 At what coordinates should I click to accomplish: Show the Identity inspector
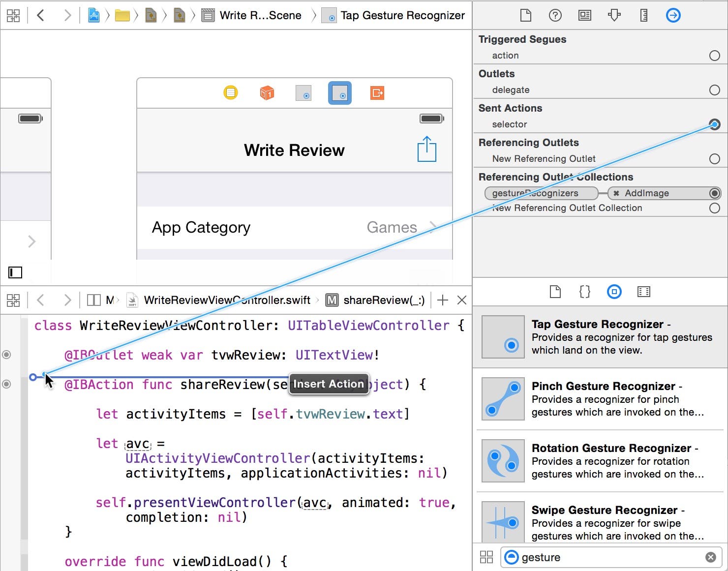click(x=584, y=15)
